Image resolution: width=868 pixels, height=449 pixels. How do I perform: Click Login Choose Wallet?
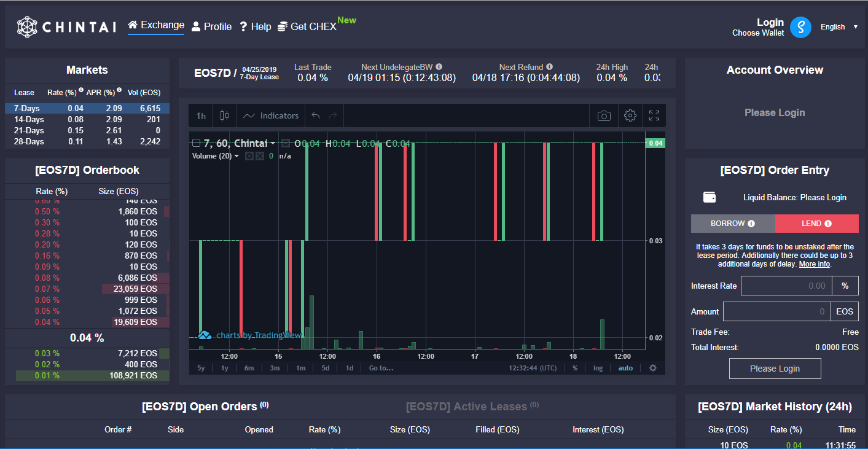click(x=758, y=27)
